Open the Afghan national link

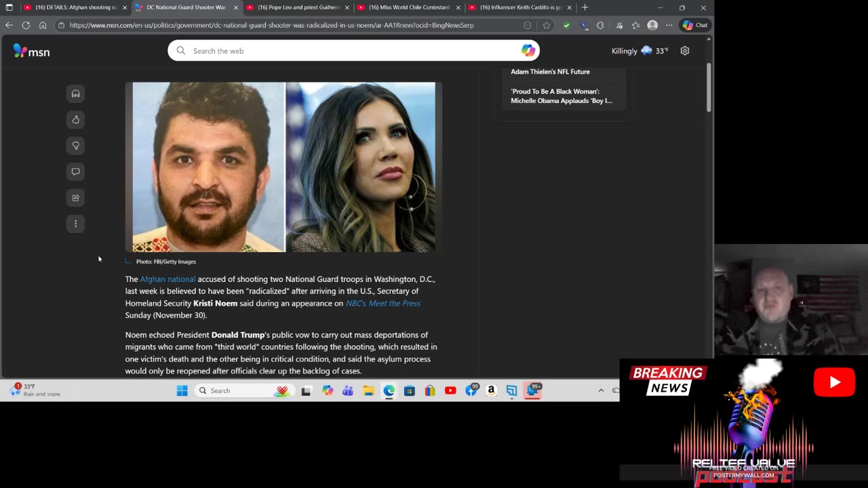click(x=167, y=279)
